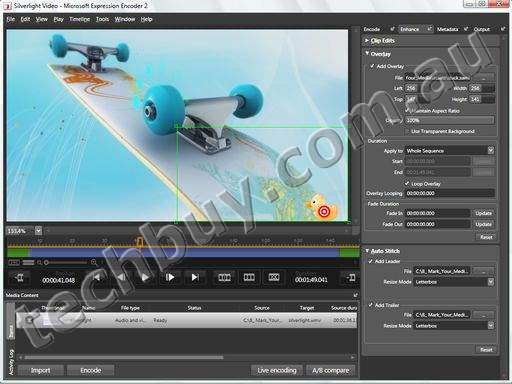Enable Use Transparent Background
512x384 pixels.
pyautogui.click(x=407, y=131)
